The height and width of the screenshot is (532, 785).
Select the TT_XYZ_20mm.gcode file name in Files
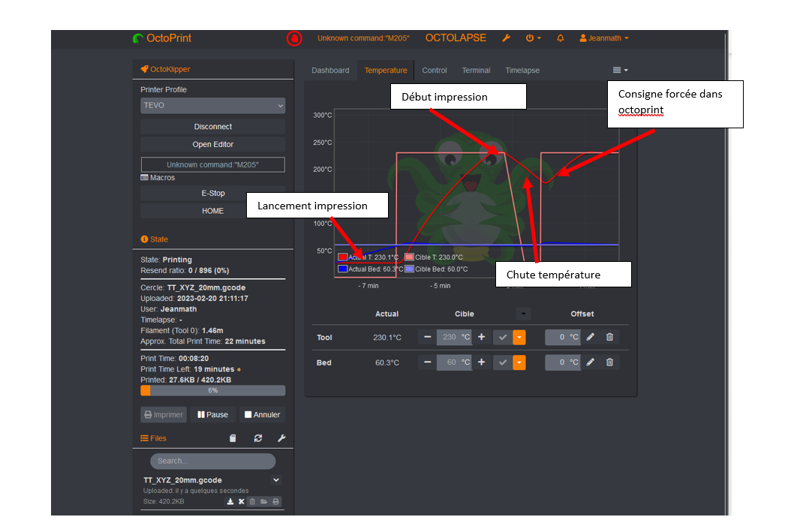[x=182, y=480]
